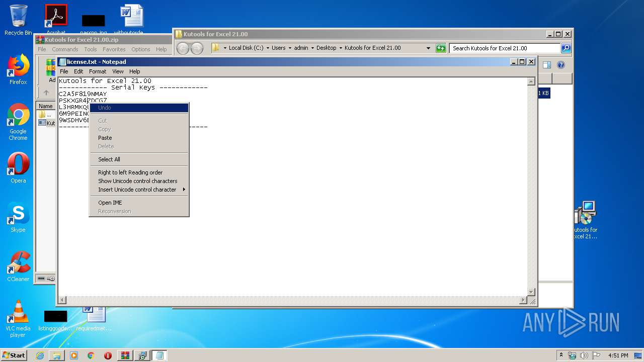The height and width of the screenshot is (362, 644).
Task: Toggle the preview pane icon in the Explorer window
Action: 547,65
